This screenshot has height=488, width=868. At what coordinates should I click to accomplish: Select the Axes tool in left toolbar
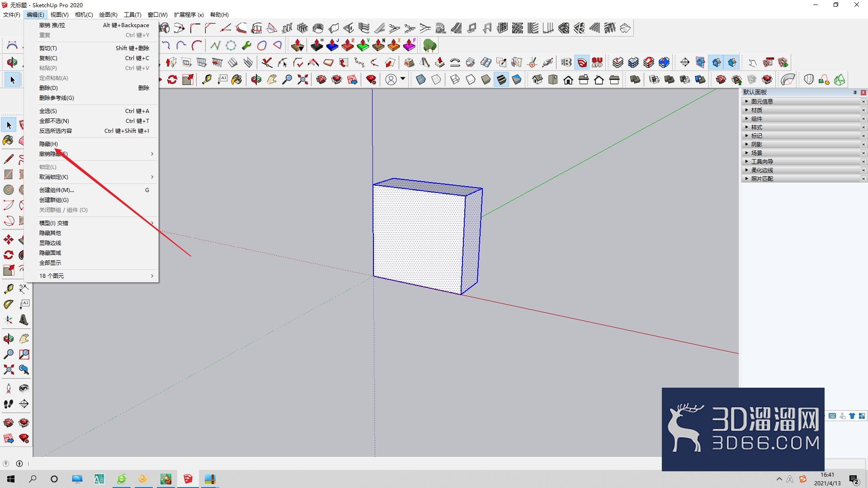pos(9,320)
